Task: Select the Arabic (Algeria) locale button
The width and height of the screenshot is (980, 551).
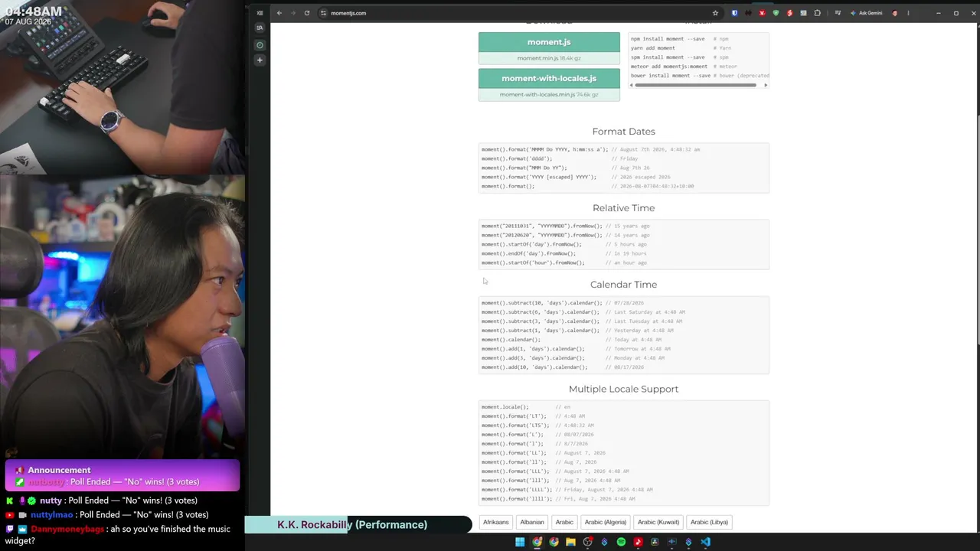Action: tap(606, 522)
